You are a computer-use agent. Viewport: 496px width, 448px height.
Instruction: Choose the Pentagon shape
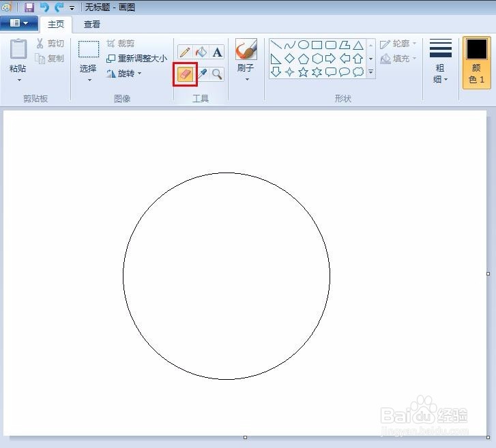(304, 59)
